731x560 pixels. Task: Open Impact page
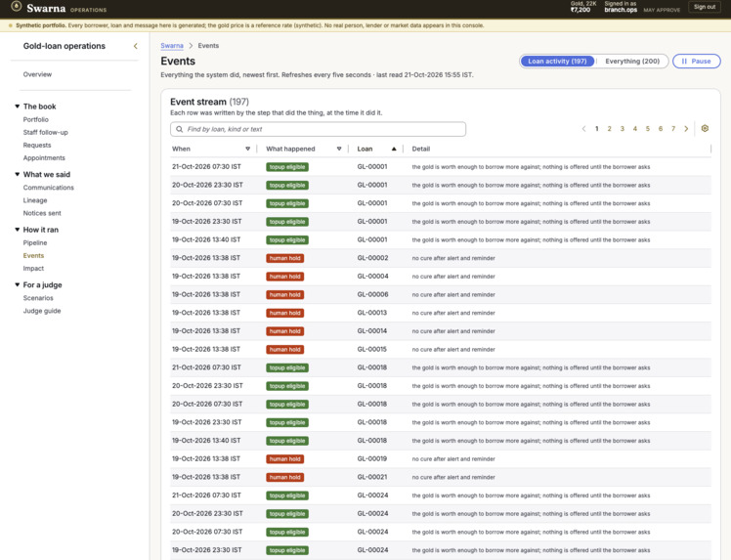tap(33, 268)
